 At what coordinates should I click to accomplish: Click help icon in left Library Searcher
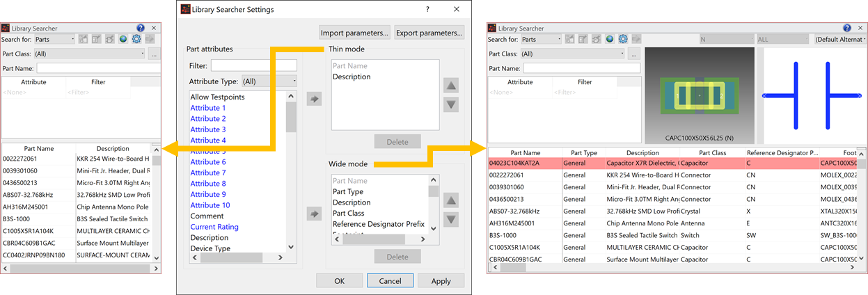tap(141, 28)
